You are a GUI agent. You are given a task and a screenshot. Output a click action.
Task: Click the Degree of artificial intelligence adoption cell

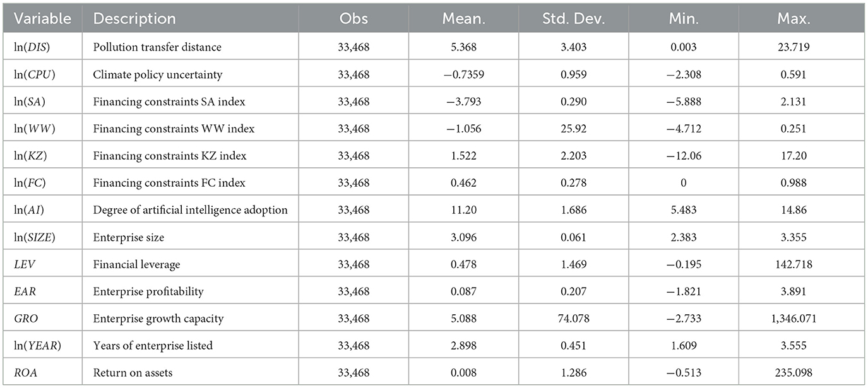(190, 209)
